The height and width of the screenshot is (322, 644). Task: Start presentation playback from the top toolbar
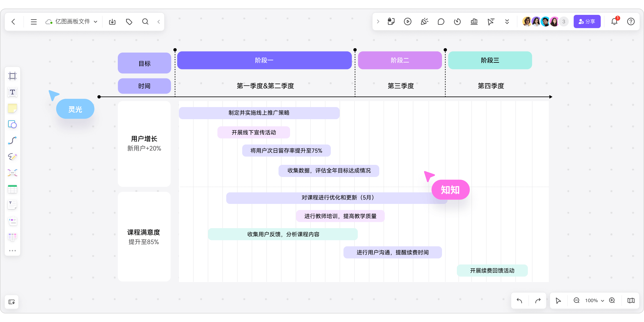[x=408, y=21]
